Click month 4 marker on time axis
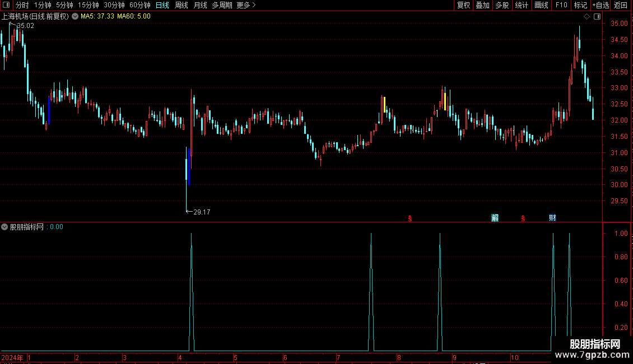633x364 pixels. pyautogui.click(x=180, y=357)
